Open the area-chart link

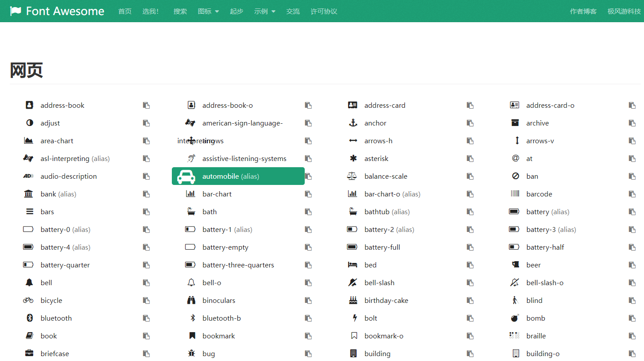click(57, 141)
